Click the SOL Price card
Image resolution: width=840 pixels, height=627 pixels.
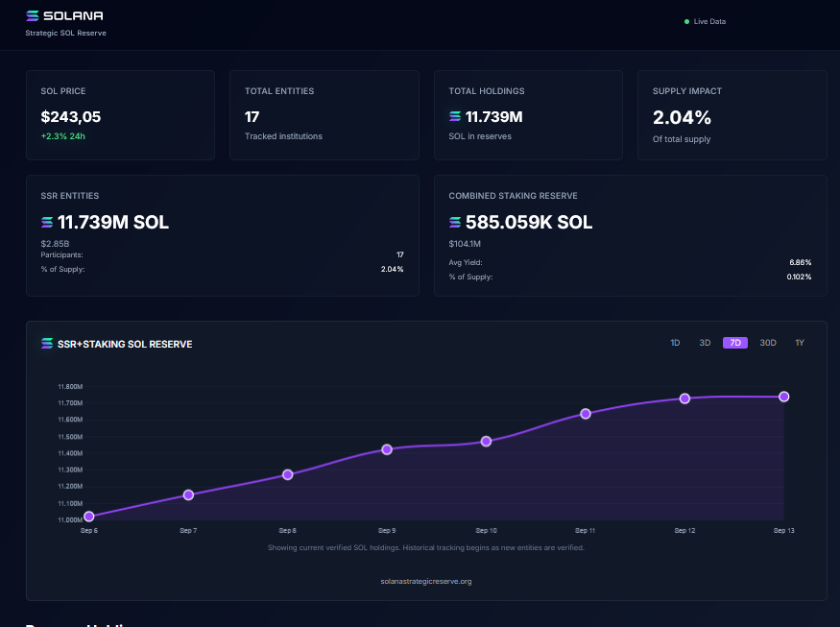[120, 115]
